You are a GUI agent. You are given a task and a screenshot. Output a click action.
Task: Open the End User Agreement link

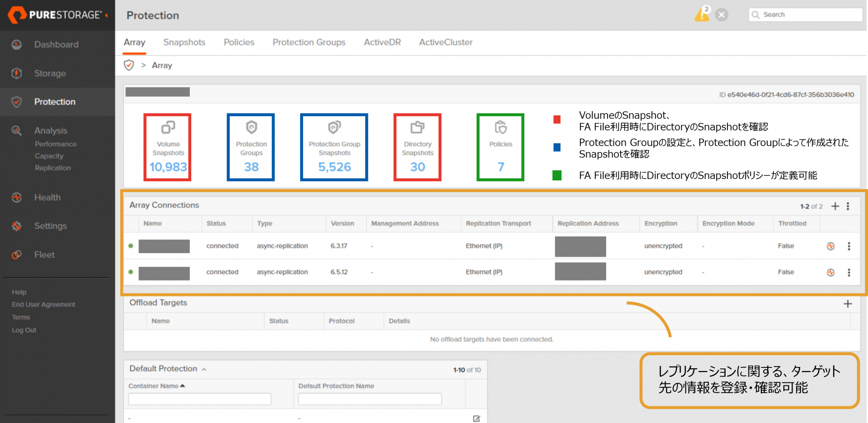point(43,305)
